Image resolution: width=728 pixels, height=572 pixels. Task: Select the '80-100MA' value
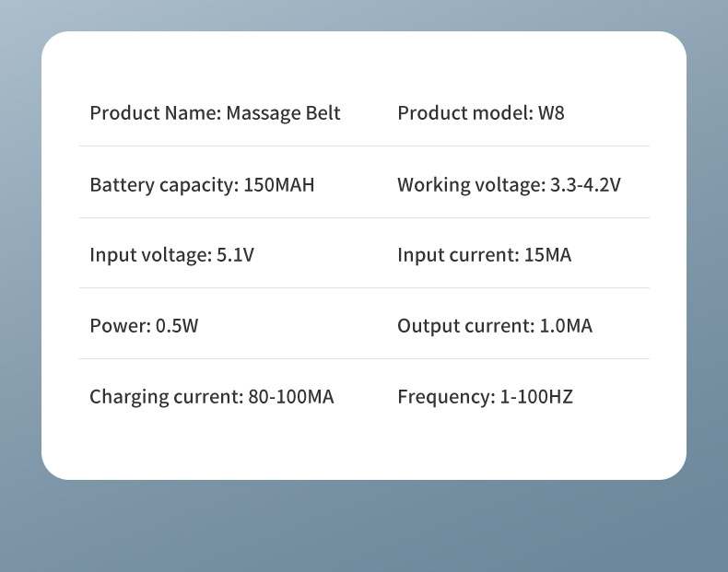291,397
